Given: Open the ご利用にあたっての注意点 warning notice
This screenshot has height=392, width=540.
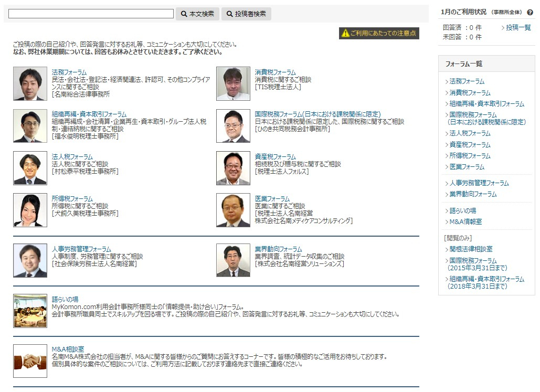Looking at the screenshot, I should click(x=379, y=33).
